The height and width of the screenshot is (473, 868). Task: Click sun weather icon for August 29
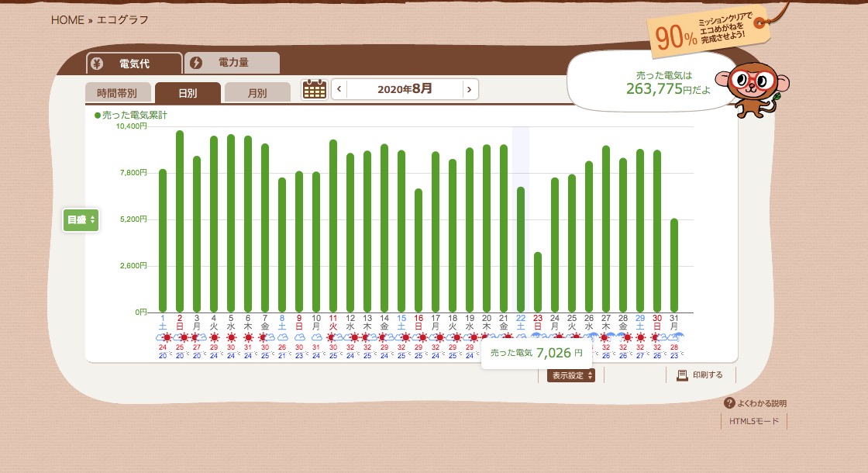pos(640,337)
